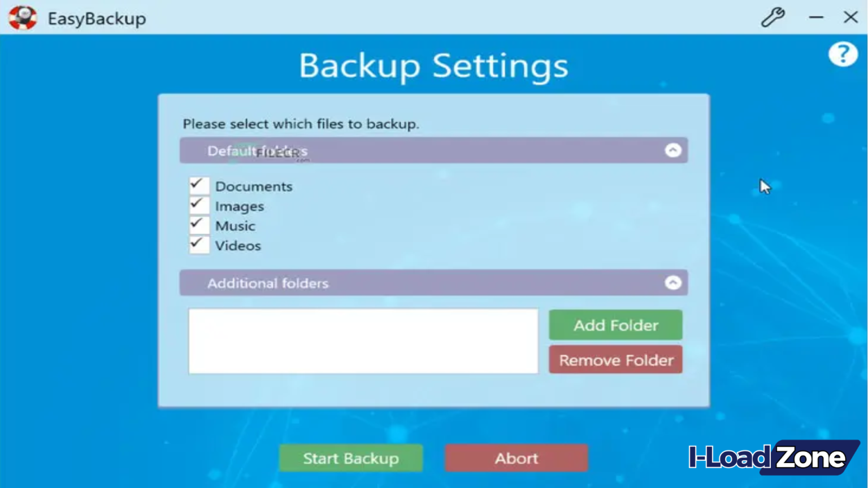Close the EasyBackup window
This screenshot has width=868, height=488.
(850, 18)
